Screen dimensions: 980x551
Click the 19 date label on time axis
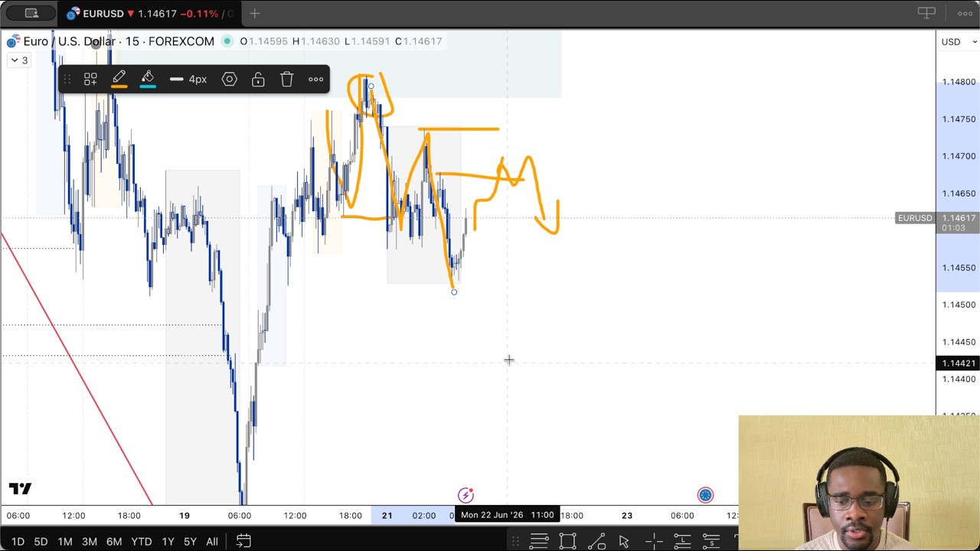[x=185, y=516]
